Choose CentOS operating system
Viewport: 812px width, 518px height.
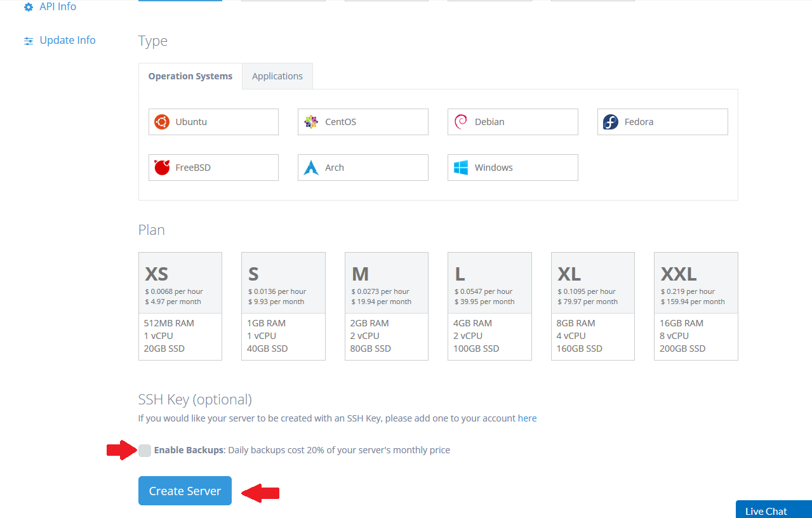tap(363, 122)
